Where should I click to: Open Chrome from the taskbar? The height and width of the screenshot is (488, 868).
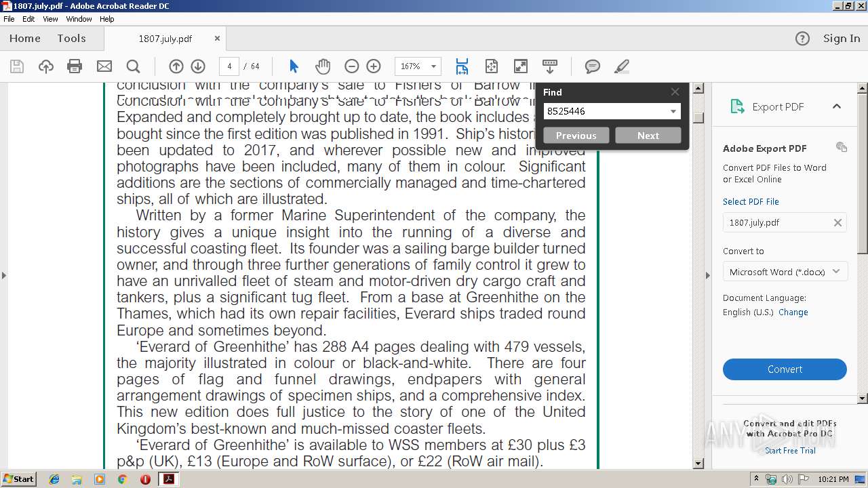122,479
